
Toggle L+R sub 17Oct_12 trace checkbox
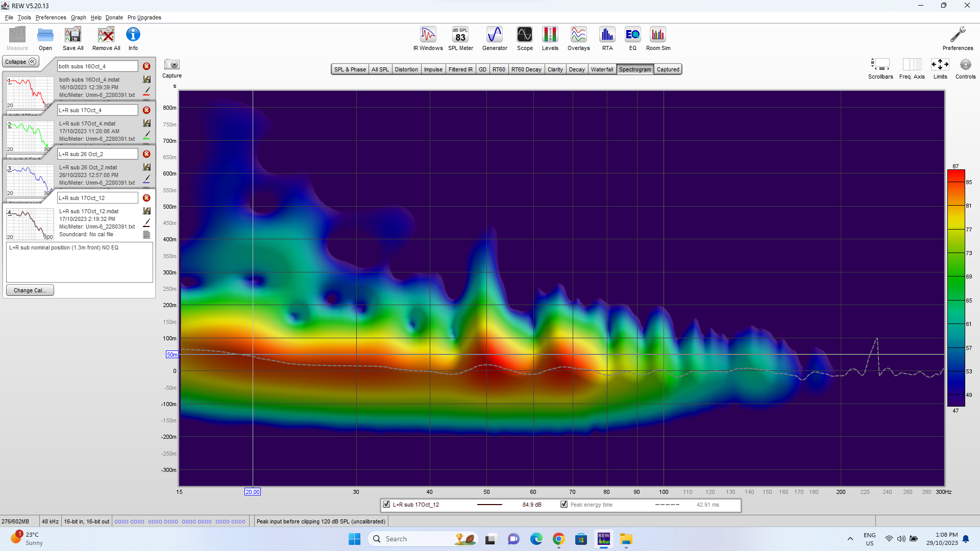(x=386, y=505)
